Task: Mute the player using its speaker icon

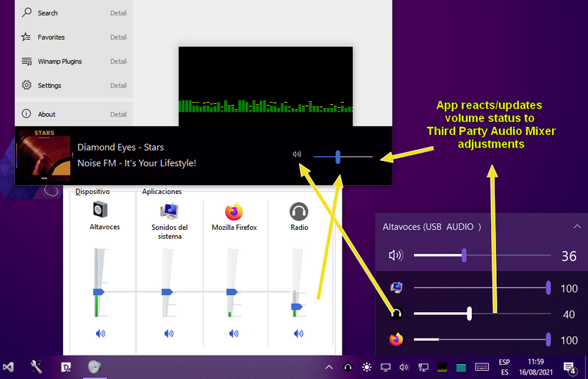Action: coord(297,154)
